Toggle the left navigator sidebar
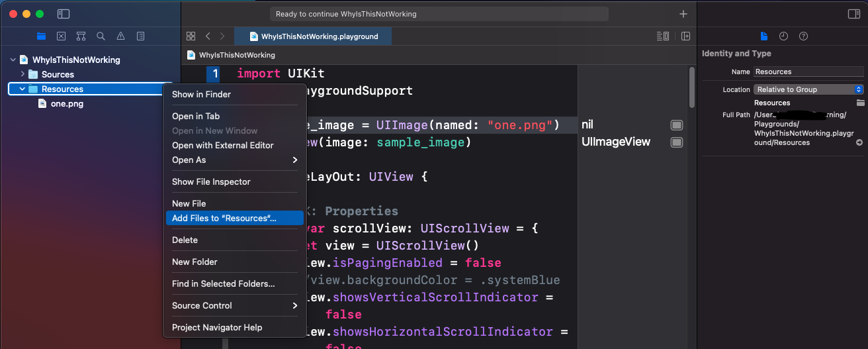 click(64, 14)
